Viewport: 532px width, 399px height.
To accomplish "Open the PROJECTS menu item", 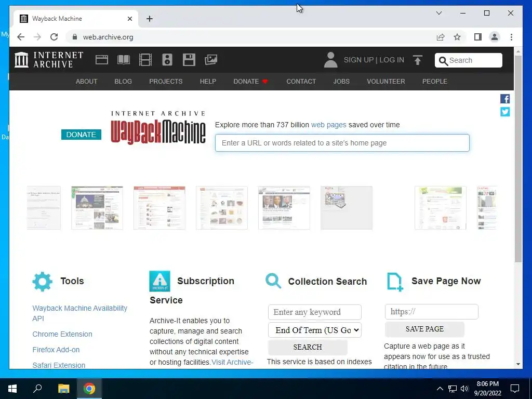I will 166,82.
